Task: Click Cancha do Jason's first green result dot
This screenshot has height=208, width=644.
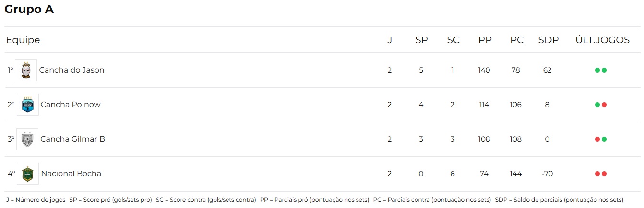Action: tap(597, 70)
